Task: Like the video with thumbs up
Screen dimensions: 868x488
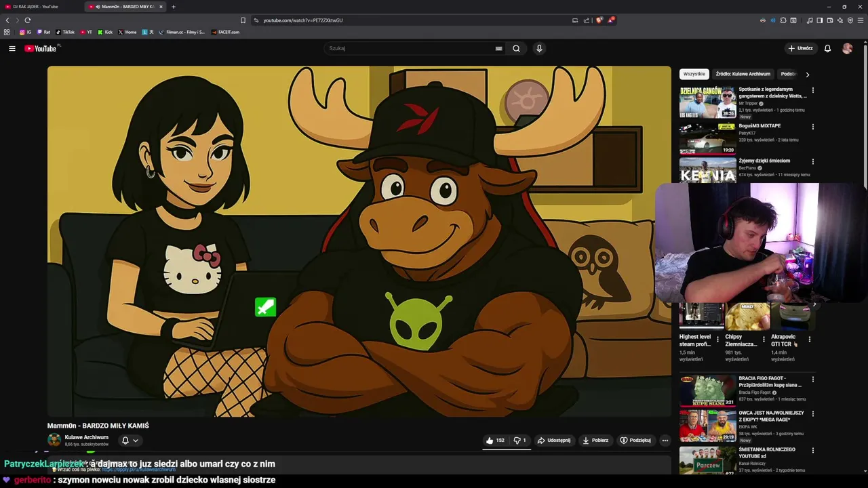Action: (x=495, y=441)
